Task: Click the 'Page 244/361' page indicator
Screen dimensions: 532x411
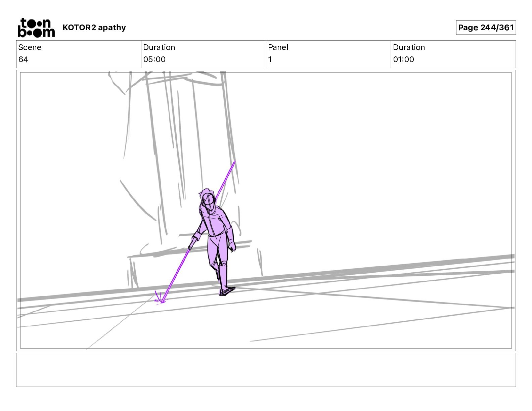Action: tap(486, 28)
